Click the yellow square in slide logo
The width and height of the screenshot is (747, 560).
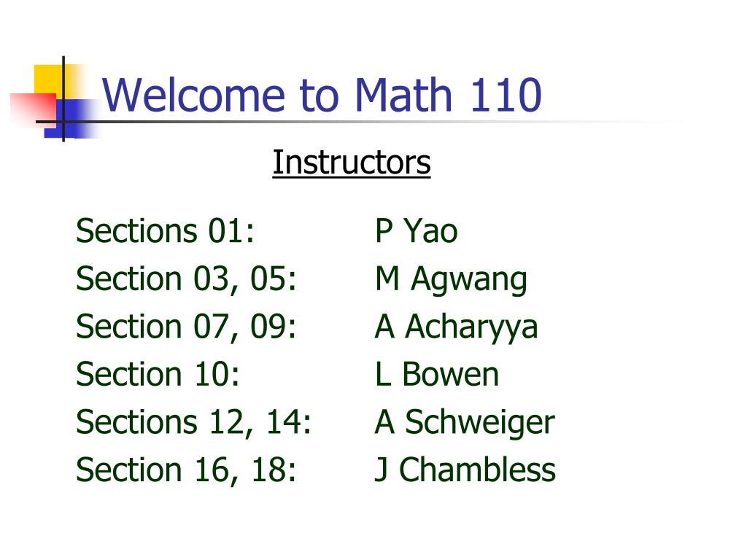click(49, 80)
